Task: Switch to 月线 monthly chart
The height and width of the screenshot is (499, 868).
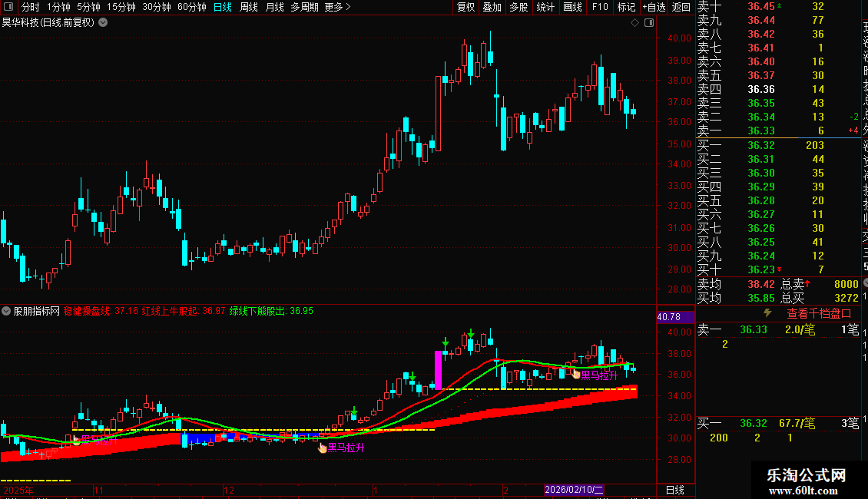Action: [274, 7]
